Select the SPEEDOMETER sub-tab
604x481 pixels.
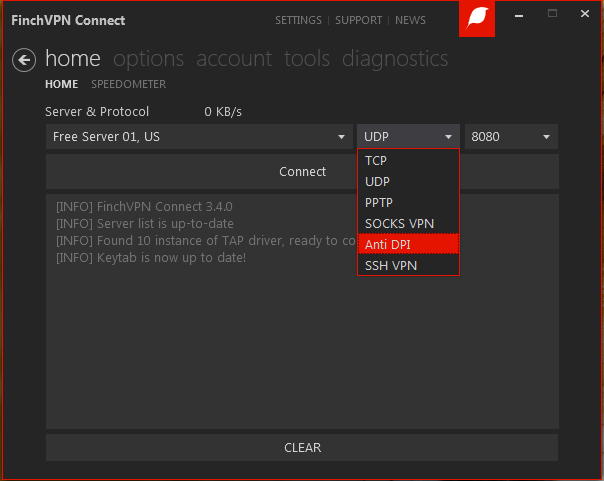pyautogui.click(x=128, y=84)
